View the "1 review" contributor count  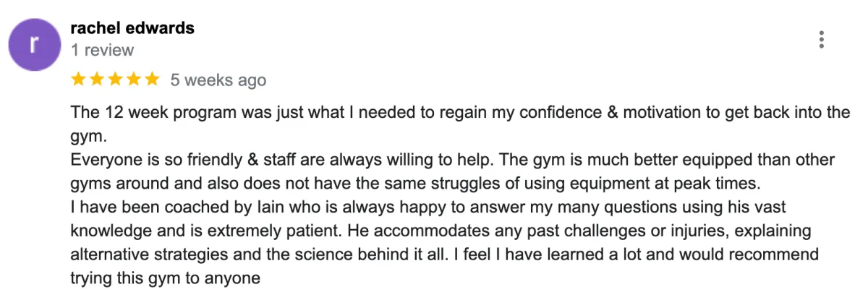102,50
